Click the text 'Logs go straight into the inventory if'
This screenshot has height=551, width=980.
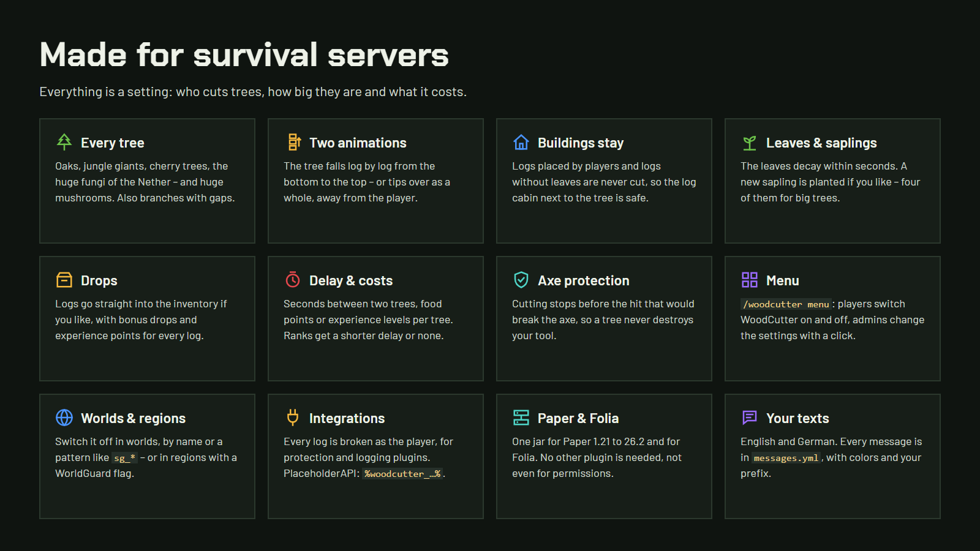pyautogui.click(x=141, y=304)
